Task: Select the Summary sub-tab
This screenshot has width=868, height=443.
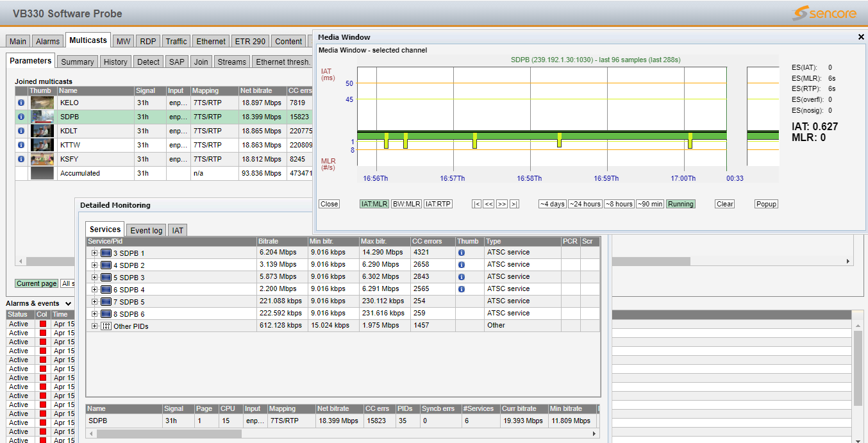Action: click(78, 62)
